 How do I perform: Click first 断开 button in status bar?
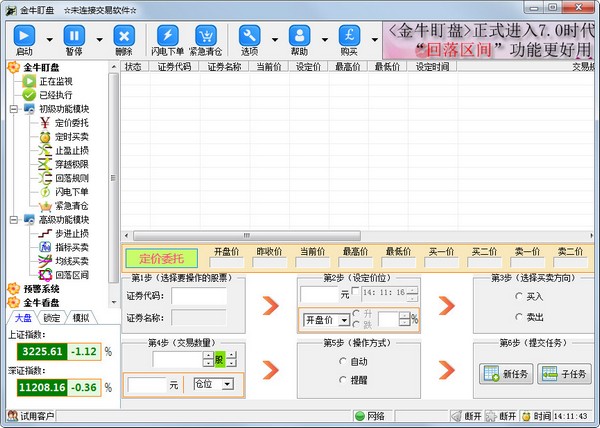[466, 416]
